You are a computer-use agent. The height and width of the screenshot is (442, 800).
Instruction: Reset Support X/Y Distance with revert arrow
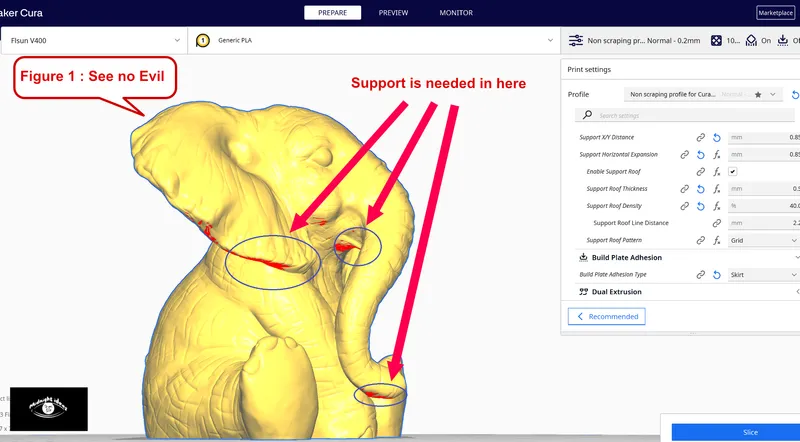coord(717,137)
